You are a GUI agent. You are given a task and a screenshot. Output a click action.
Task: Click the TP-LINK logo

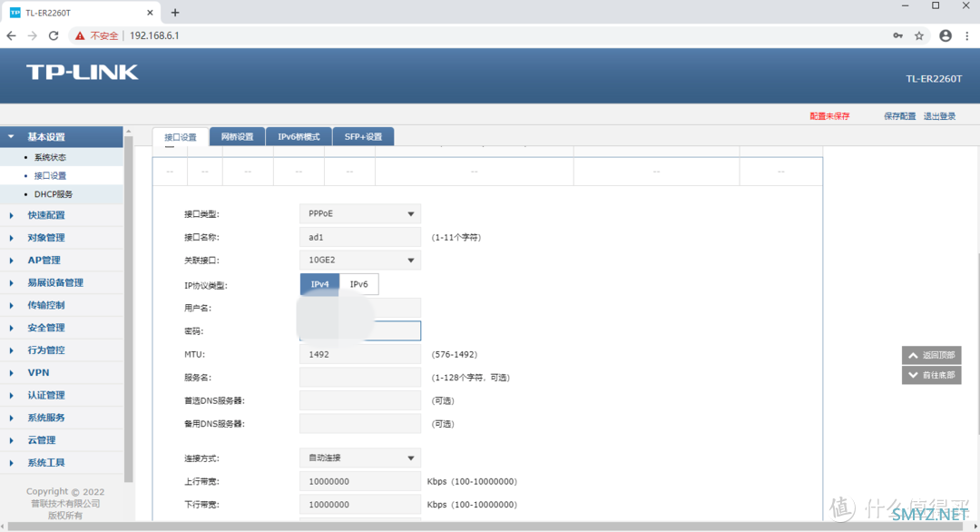pos(82,72)
